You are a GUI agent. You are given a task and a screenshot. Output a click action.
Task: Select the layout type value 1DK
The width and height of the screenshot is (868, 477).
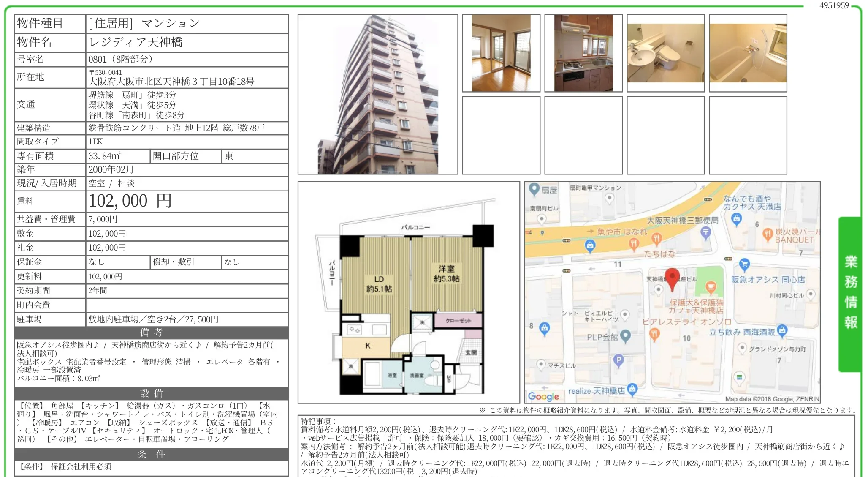(95, 142)
